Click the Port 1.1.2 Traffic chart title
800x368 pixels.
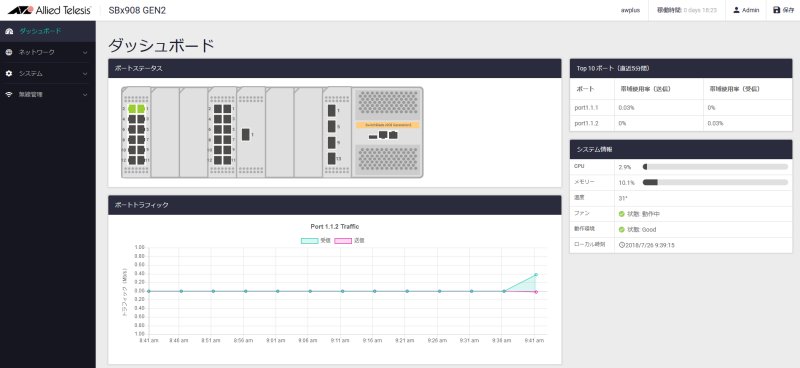point(335,226)
